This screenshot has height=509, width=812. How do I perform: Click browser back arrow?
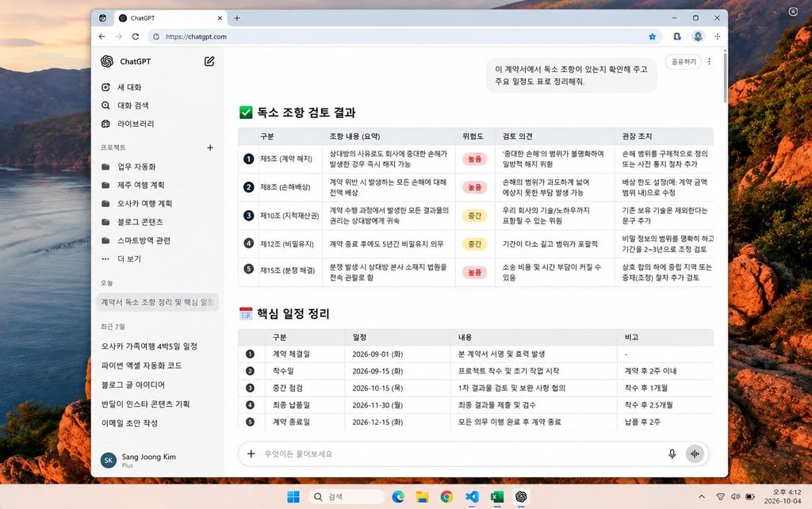(102, 36)
